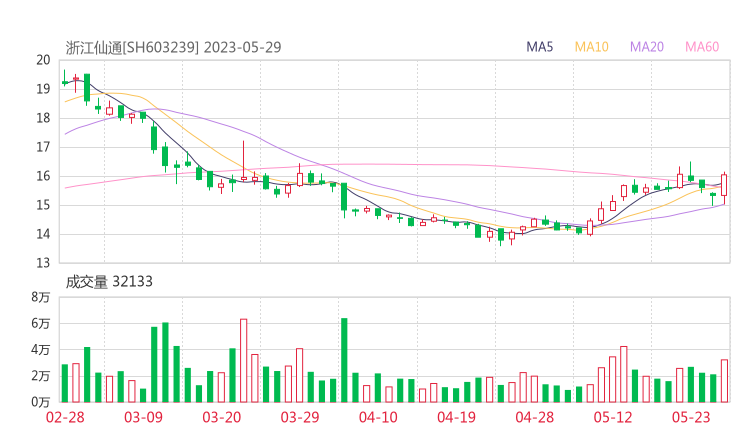Viewport: 740px width, 440px height.
Task: Click the volume axis label 4万
Action: tap(41, 350)
